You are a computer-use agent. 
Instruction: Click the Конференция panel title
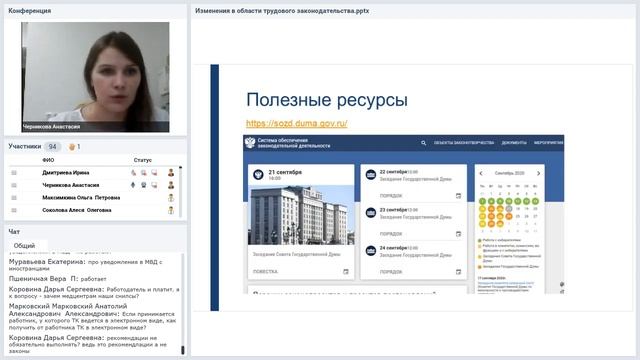coord(29,11)
